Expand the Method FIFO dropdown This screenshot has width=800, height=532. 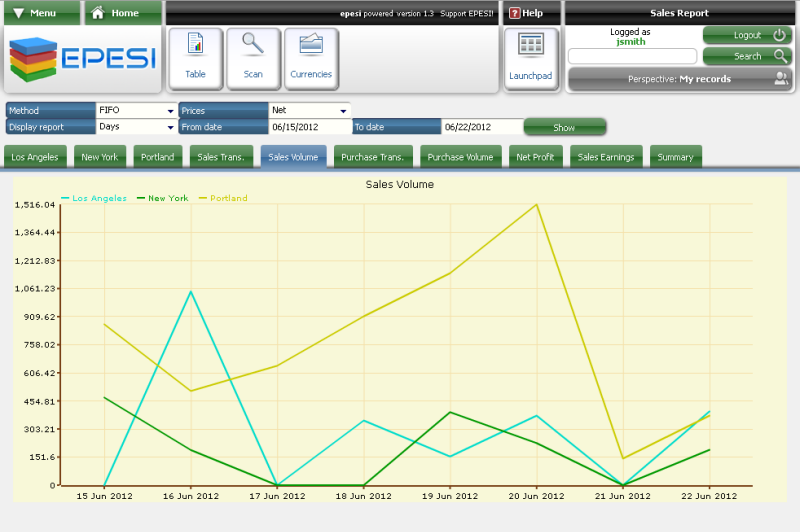(136, 110)
